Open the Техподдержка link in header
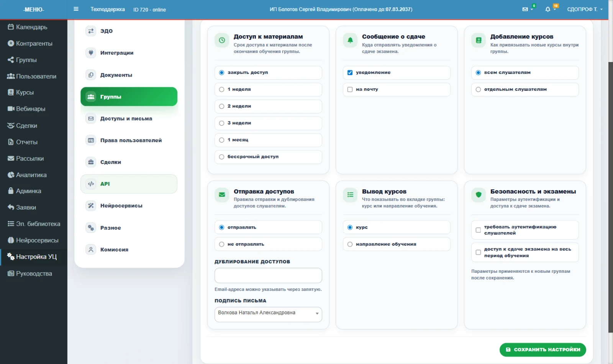The height and width of the screenshot is (364, 613). pyautogui.click(x=108, y=9)
